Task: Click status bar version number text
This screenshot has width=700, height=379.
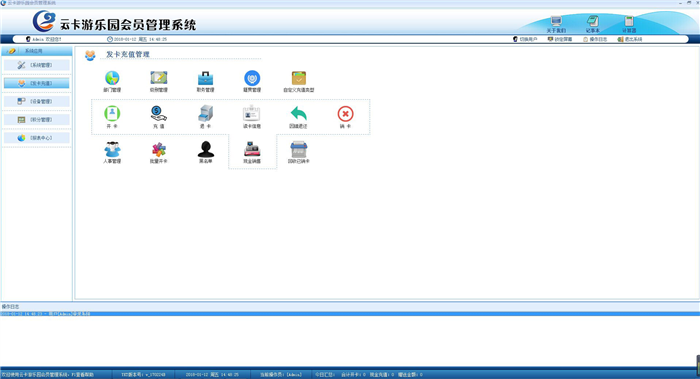Action: tap(143, 375)
